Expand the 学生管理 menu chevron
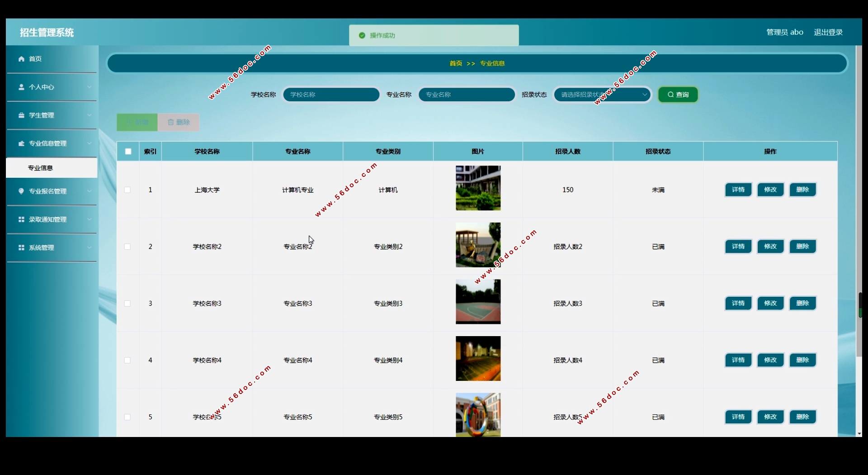This screenshot has width=868, height=475. [x=89, y=115]
